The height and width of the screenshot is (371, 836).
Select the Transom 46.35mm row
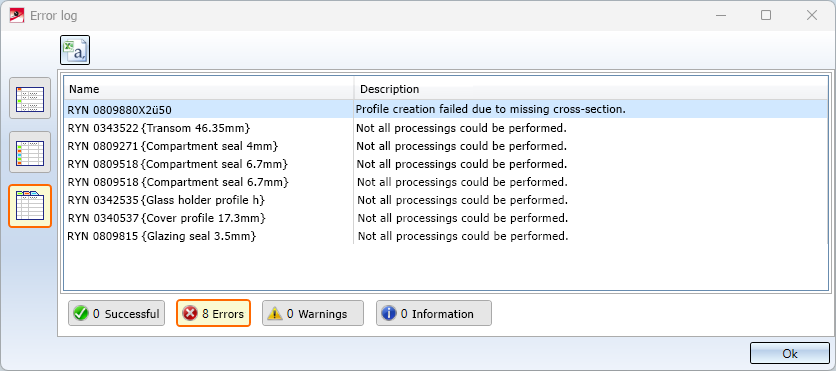tap(446, 128)
